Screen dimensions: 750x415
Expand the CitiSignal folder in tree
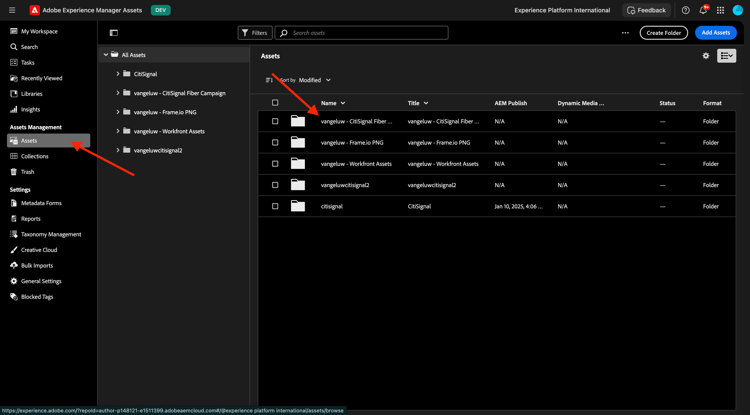(118, 74)
